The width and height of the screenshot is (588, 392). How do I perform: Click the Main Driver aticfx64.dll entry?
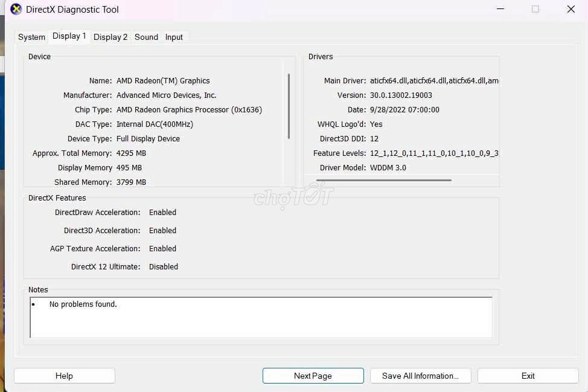point(435,80)
